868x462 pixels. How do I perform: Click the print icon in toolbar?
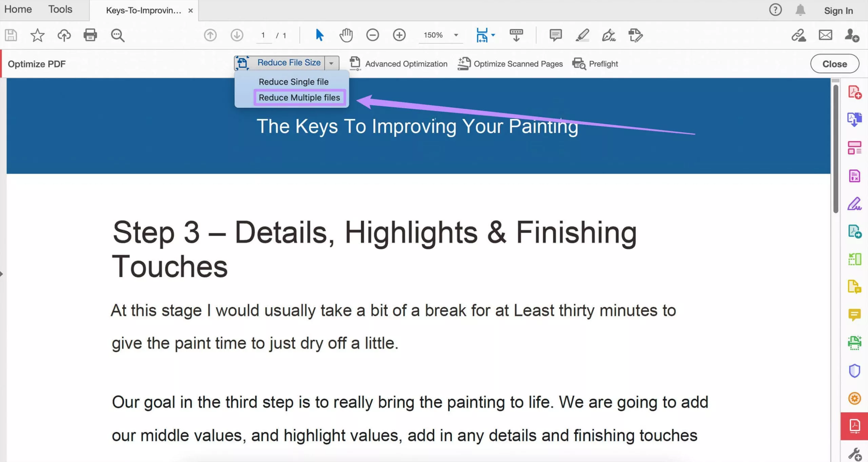(x=90, y=35)
